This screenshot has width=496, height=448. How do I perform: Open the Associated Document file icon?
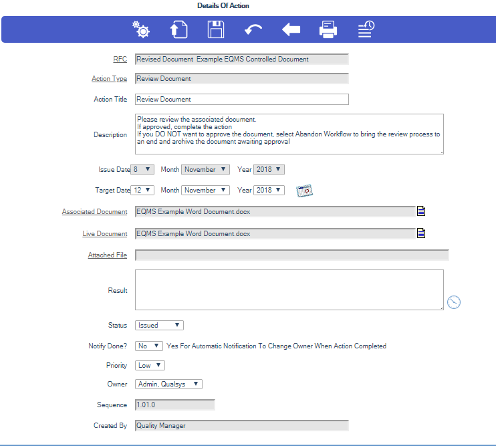coord(421,211)
